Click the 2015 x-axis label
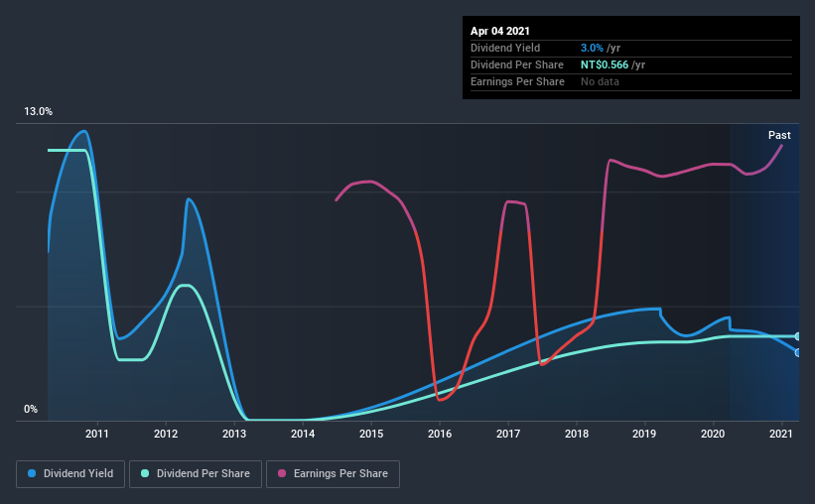Screen dimensions: 815x504 371,434
